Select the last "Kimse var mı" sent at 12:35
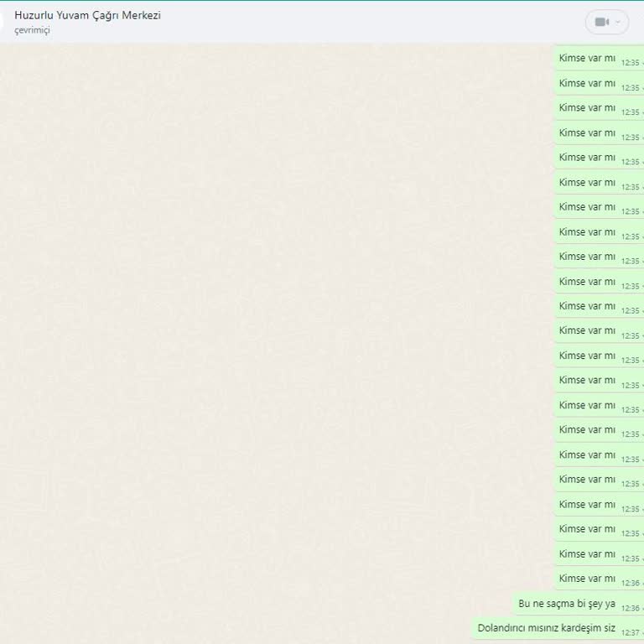This screenshot has width=644, height=644. click(587, 554)
